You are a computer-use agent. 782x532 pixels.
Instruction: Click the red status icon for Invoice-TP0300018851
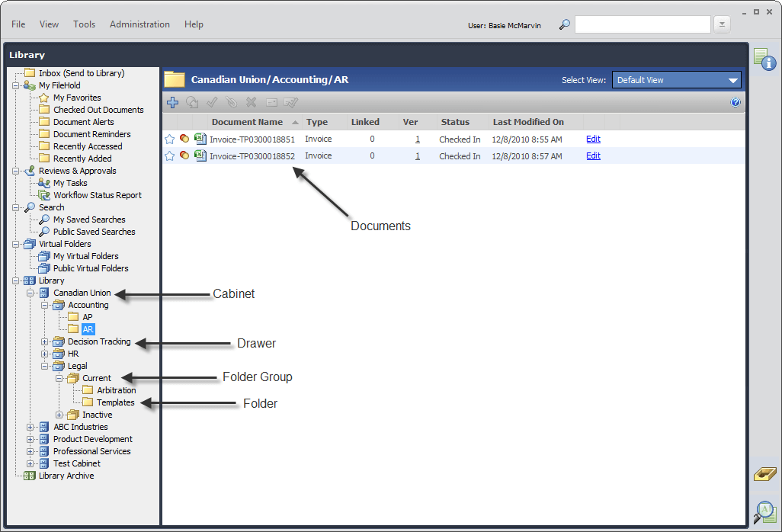coord(184,139)
